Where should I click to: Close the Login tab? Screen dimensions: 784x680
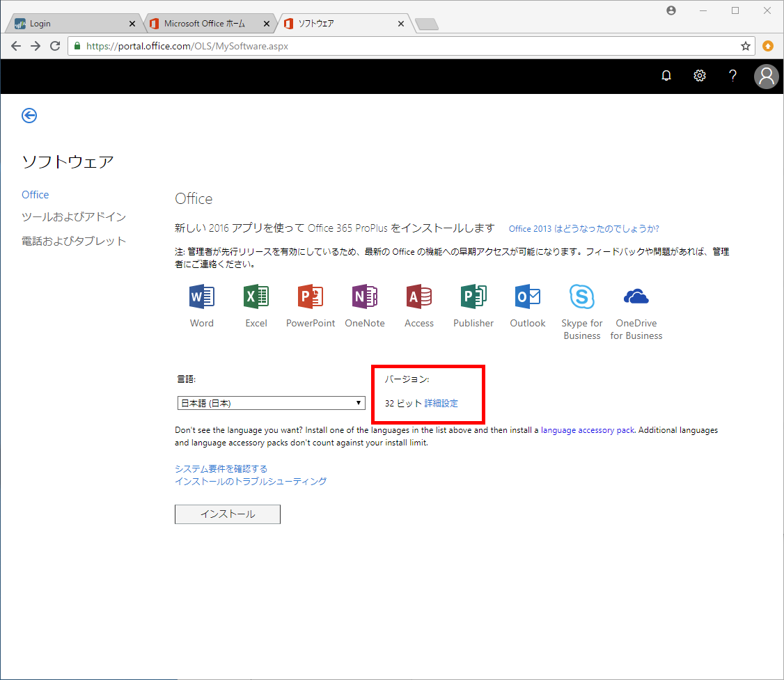(x=132, y=24)
